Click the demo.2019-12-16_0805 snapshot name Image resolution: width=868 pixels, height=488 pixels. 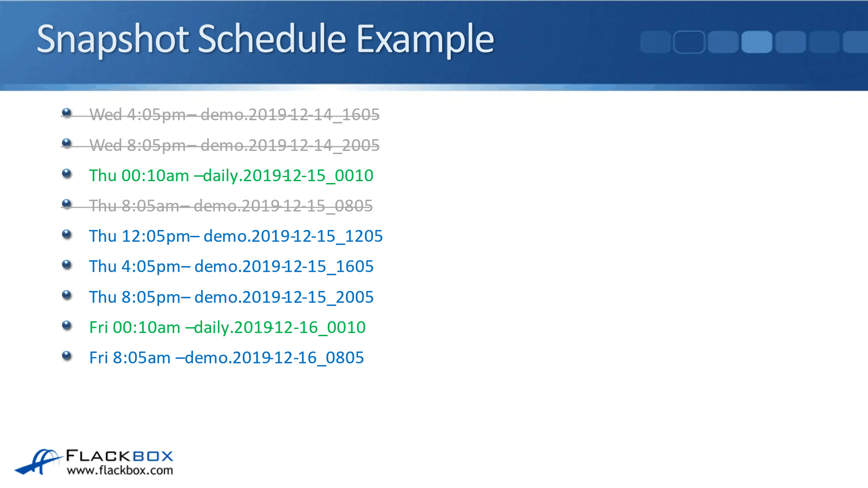[274, 358]
